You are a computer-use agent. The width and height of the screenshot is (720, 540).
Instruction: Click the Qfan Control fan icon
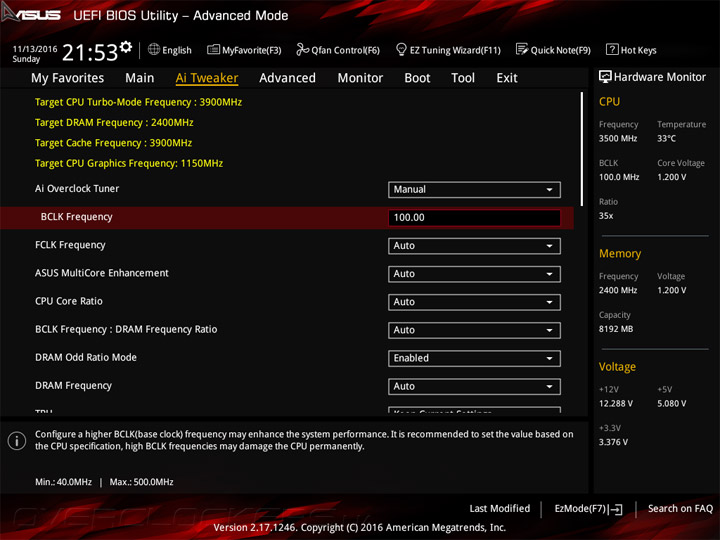coord(302,49)
